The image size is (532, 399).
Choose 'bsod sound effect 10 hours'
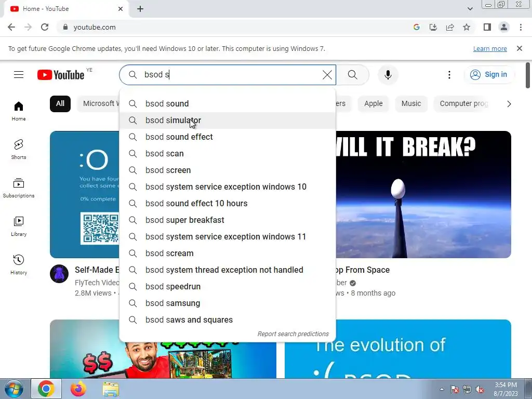point(228,204)
